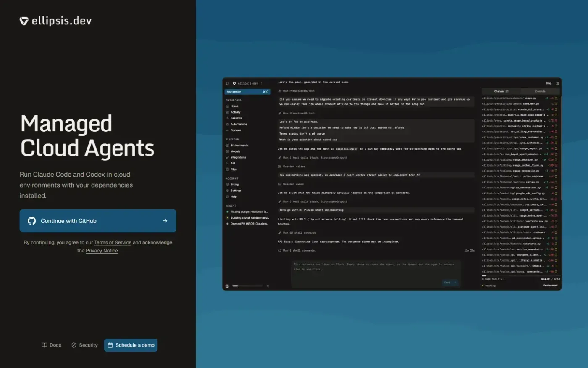Viewport: 588px width, 368px height.
Task: Select Reviews in the sidebar
Action: coord(234,130)
